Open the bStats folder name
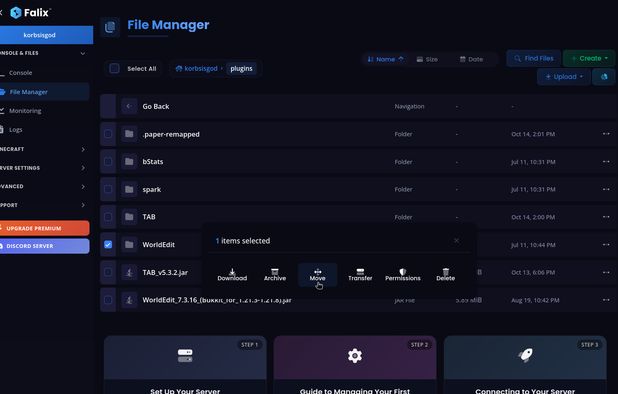 pos(153,162)
